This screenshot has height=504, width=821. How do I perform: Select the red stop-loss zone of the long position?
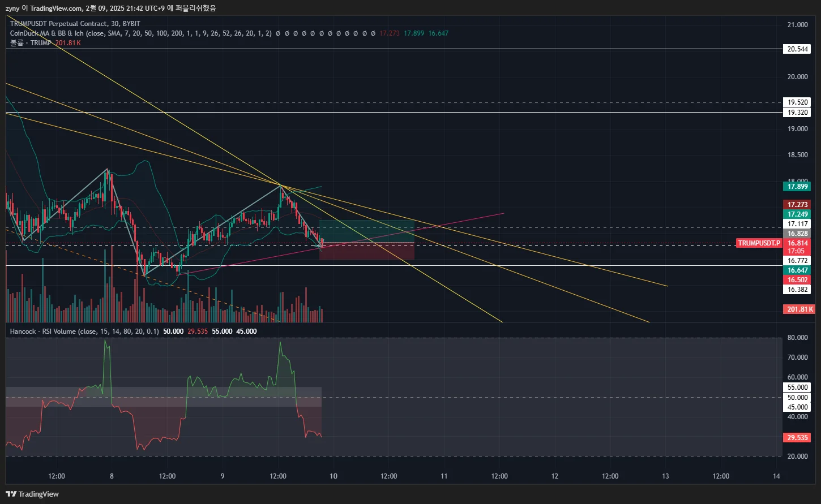(x=367, y=251)
